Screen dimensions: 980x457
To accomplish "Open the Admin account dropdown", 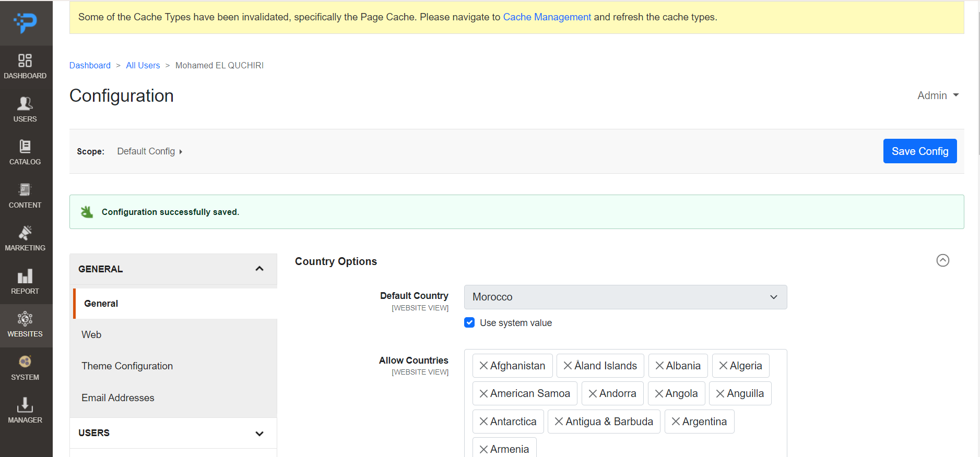I will coord(938,95).
